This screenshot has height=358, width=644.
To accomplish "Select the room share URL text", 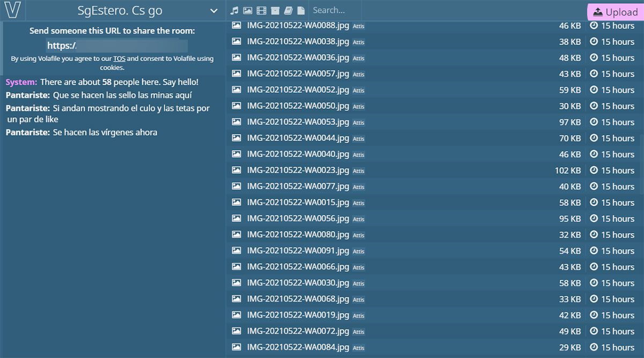I will tap(117, 46).
